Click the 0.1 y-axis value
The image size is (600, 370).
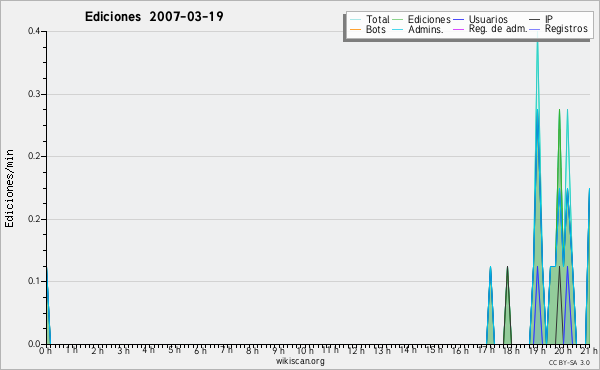click(34, 281)
